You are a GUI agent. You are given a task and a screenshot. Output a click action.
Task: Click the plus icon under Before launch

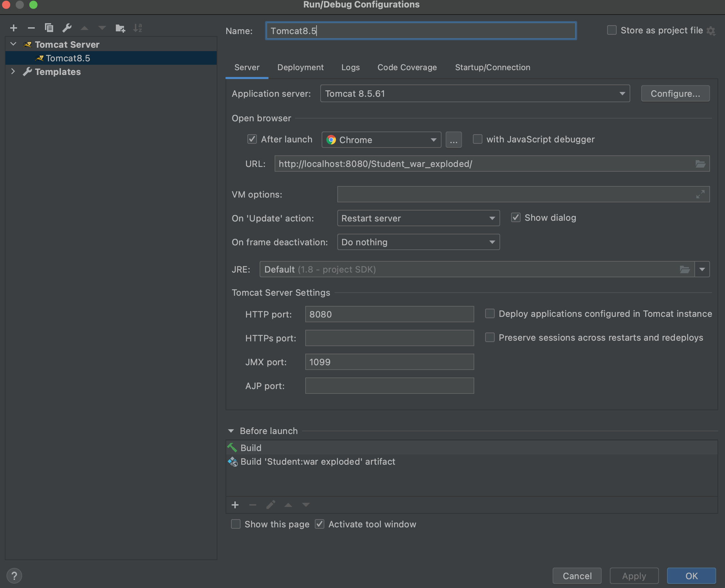(x=235, y=505)
